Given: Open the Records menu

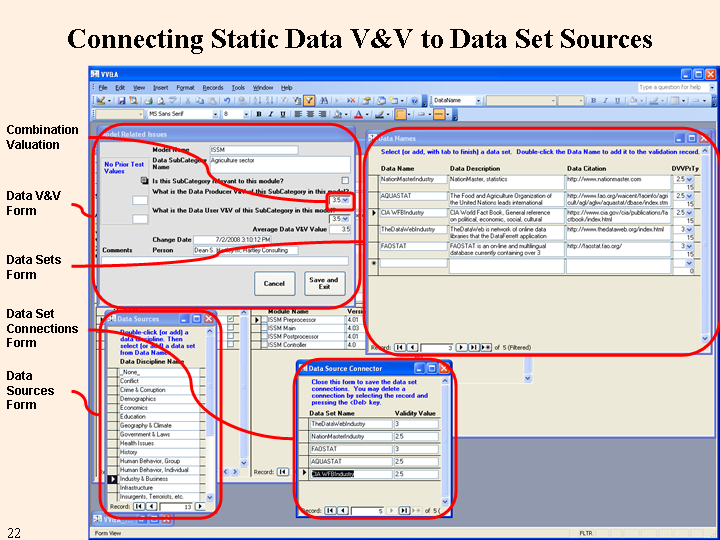Looking at the screenshot, I should [x=212, y=88].
